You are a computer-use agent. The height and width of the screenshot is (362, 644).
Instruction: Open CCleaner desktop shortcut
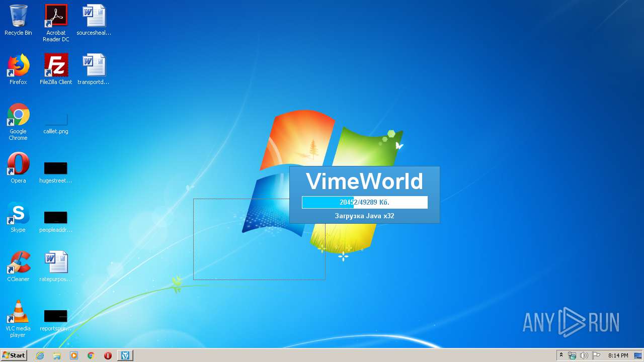[18, 266]
